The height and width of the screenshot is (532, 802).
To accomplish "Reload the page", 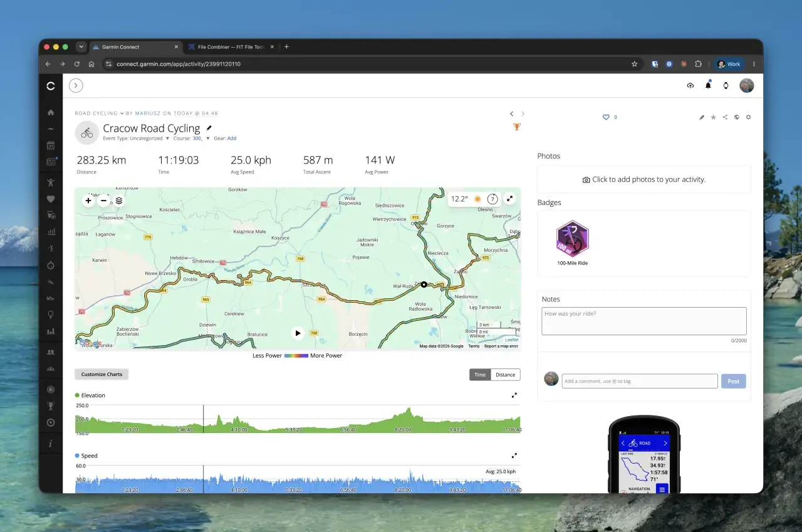I will [x=77, y=64].
